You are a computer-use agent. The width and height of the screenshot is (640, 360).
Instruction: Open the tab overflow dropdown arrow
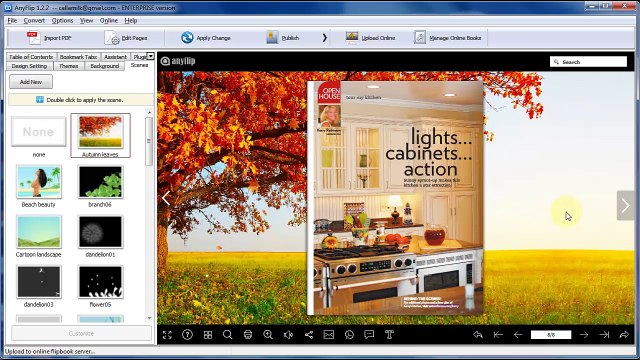coord(151,56)
